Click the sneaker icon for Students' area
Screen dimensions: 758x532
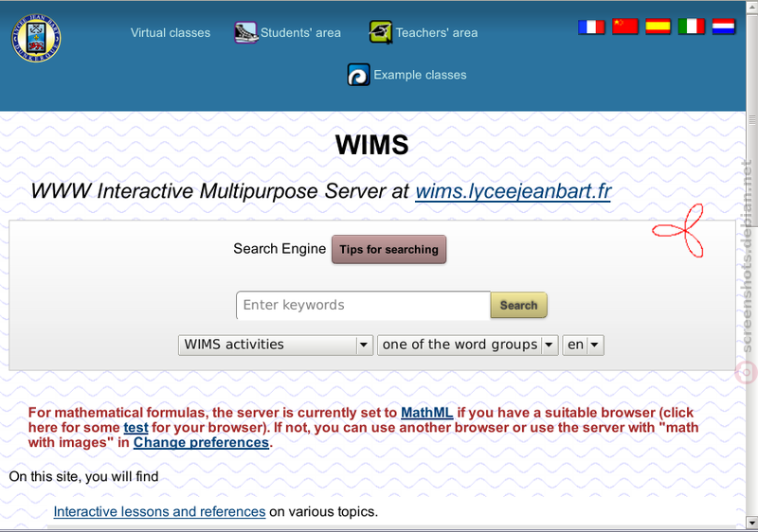point(246,33)
